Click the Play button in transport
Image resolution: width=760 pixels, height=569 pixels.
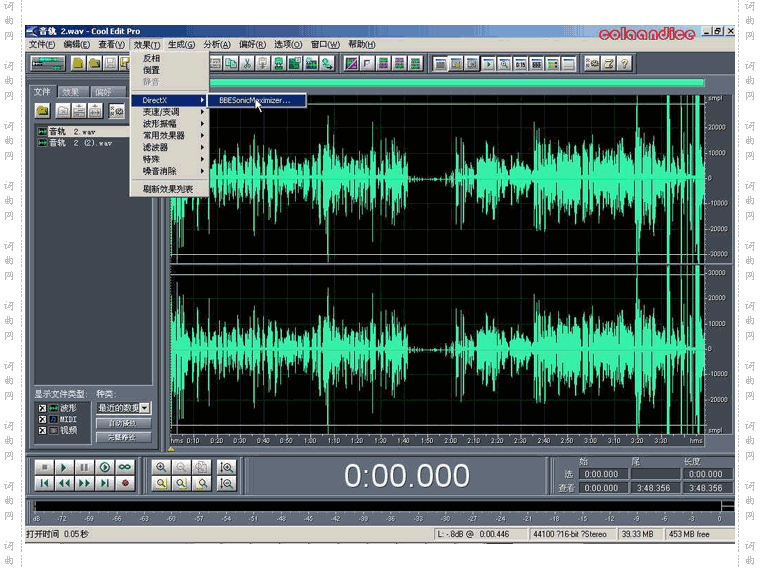tap(64, 467)
